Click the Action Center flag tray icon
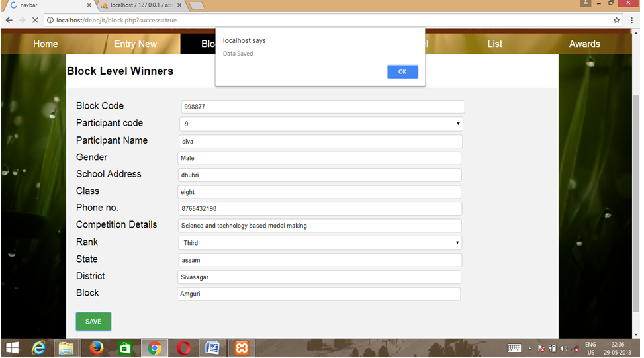 pyautogui.click(x=541, y=349)
